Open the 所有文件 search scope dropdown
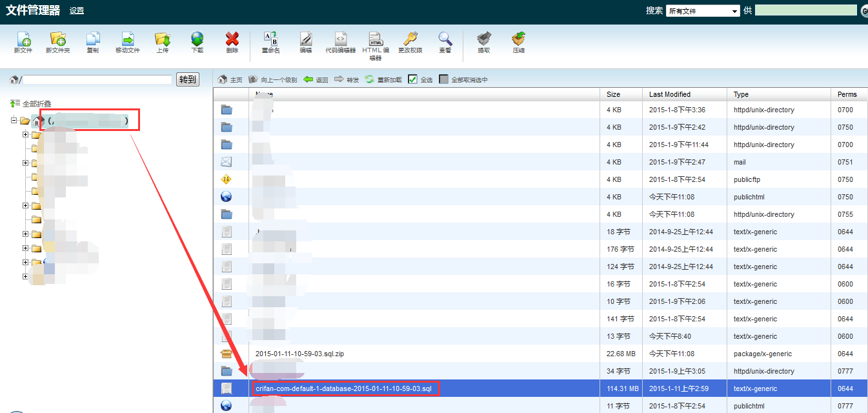 click(x=703, y=11)
